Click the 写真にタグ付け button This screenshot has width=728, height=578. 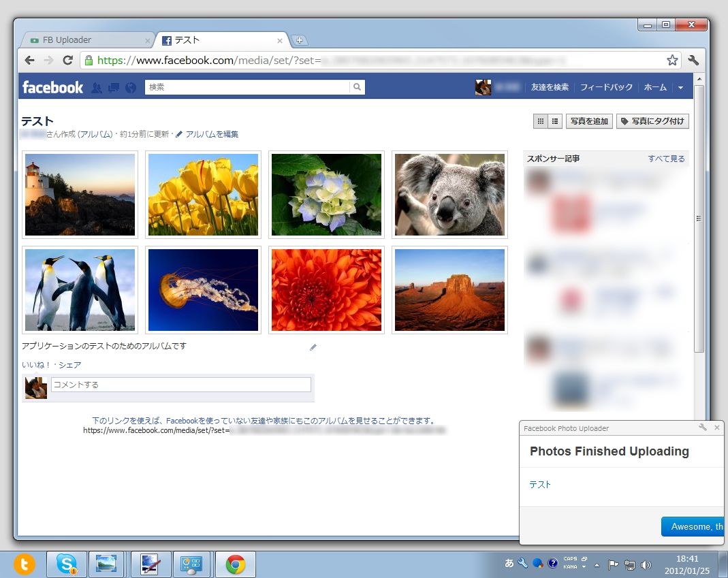[653, 121]
